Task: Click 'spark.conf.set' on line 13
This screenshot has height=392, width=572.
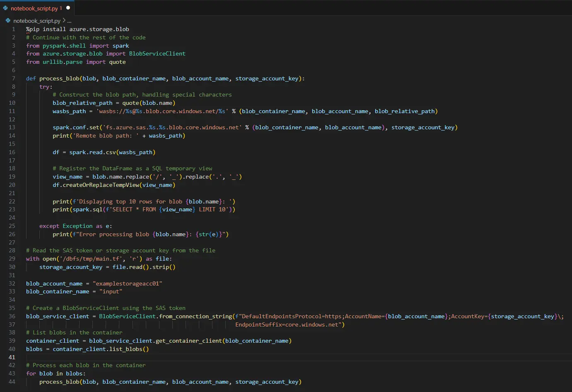Action: click(x=76, y=127)
